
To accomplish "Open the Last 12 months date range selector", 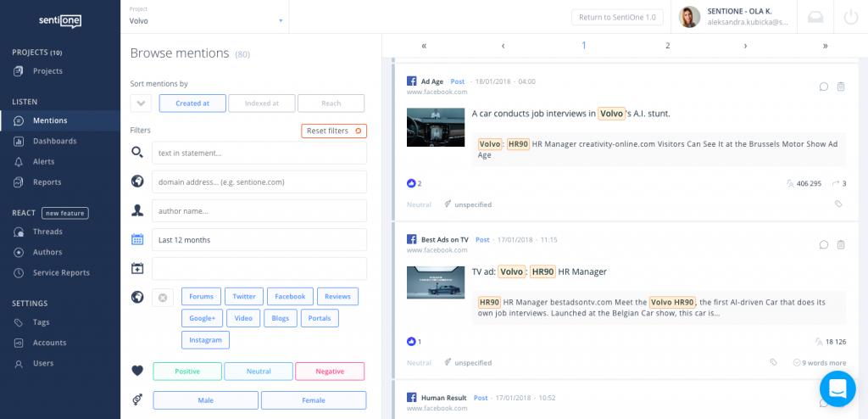I will [x=259, y=240].
